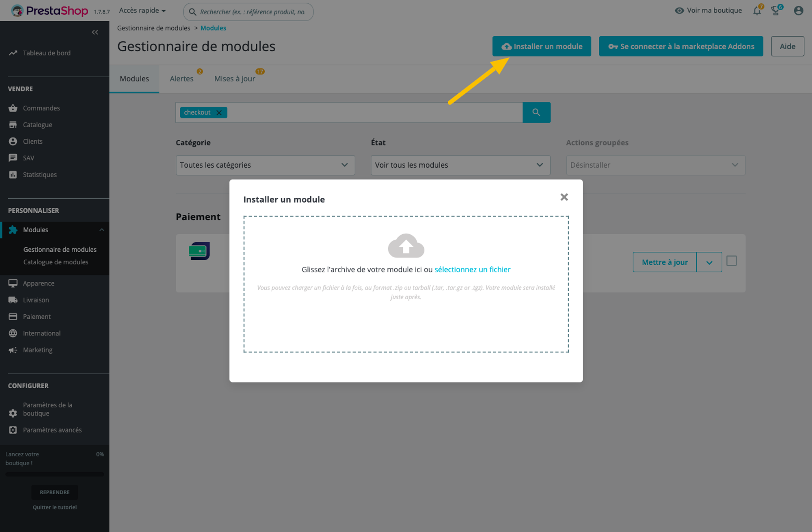The width and height of the screenshot is (812, 532).
Task: Open Gestionnaire de modules submenu item
Action: [60, 249]
